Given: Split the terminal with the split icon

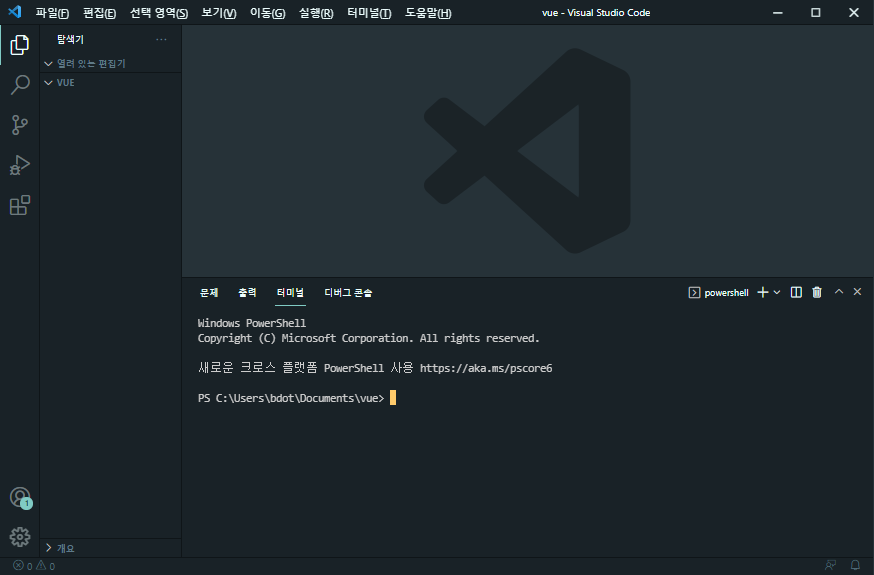Looking at the screenshot, I should pos(796,293).
